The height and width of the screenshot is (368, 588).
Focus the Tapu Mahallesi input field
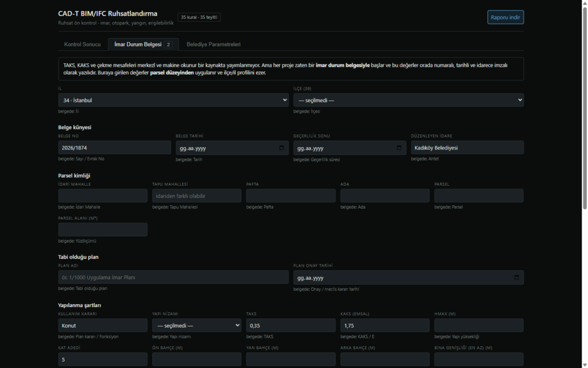(196, 195)
